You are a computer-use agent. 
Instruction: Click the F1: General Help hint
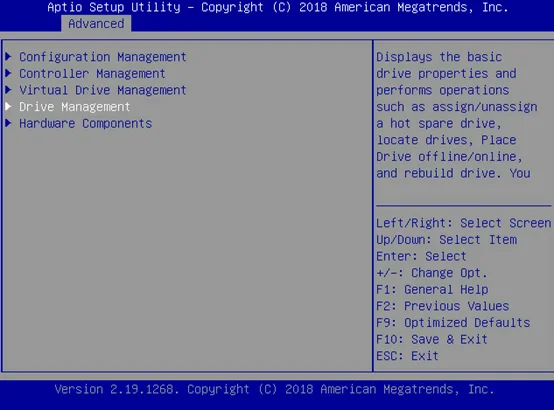coord(432,289)
